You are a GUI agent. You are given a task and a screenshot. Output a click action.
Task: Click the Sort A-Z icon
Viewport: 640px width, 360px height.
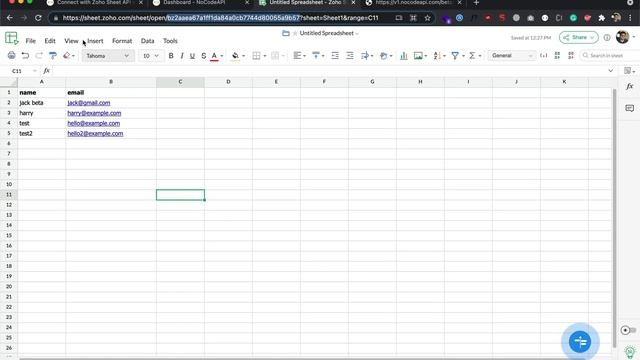point(437,56)
